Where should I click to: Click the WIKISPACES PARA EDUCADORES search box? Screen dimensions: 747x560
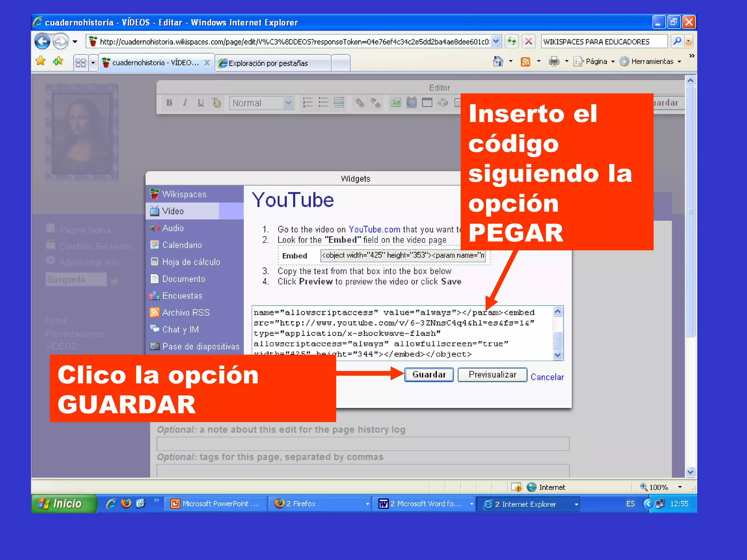coord(604,42)
